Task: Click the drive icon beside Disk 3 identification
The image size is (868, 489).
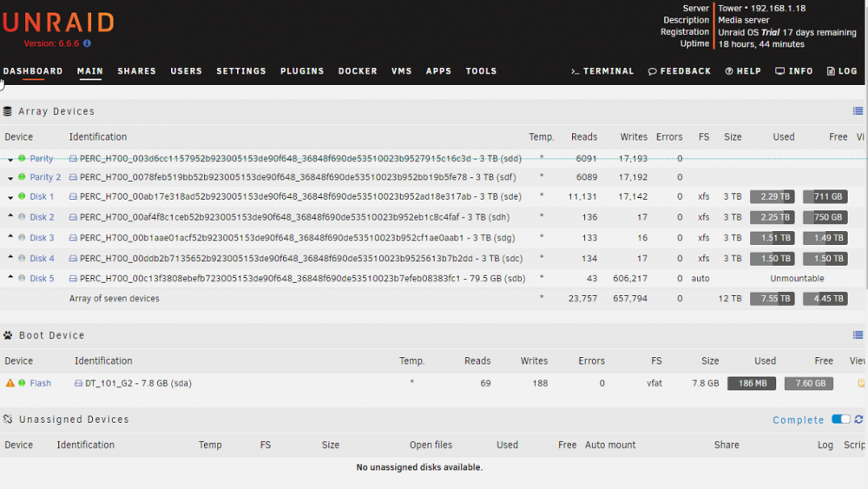Action: coord(73,238)
